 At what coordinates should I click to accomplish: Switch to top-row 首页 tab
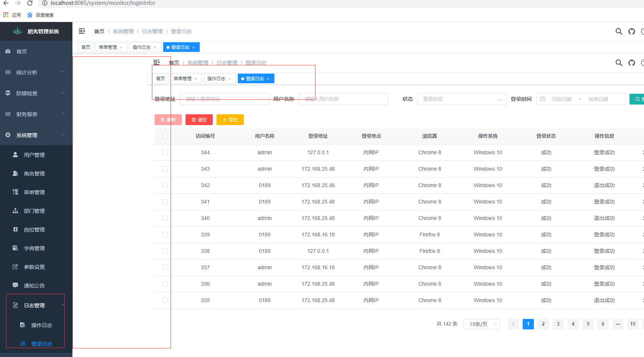pyautogui.click(x=86, y=47)
